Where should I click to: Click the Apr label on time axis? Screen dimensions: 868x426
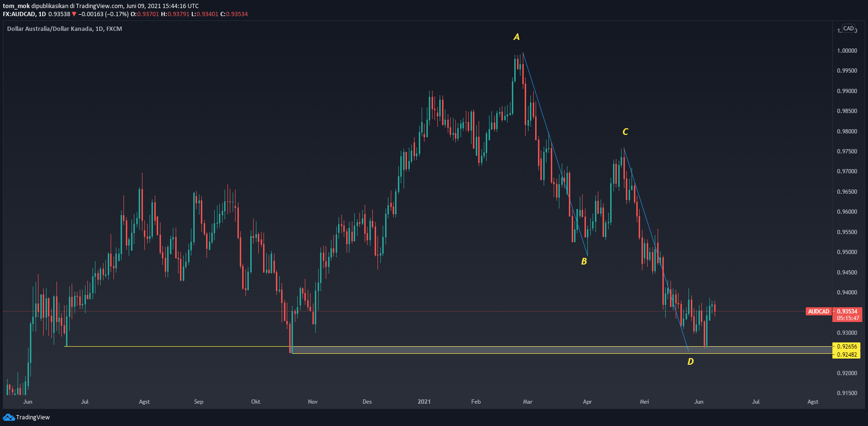tap(587, 402)
